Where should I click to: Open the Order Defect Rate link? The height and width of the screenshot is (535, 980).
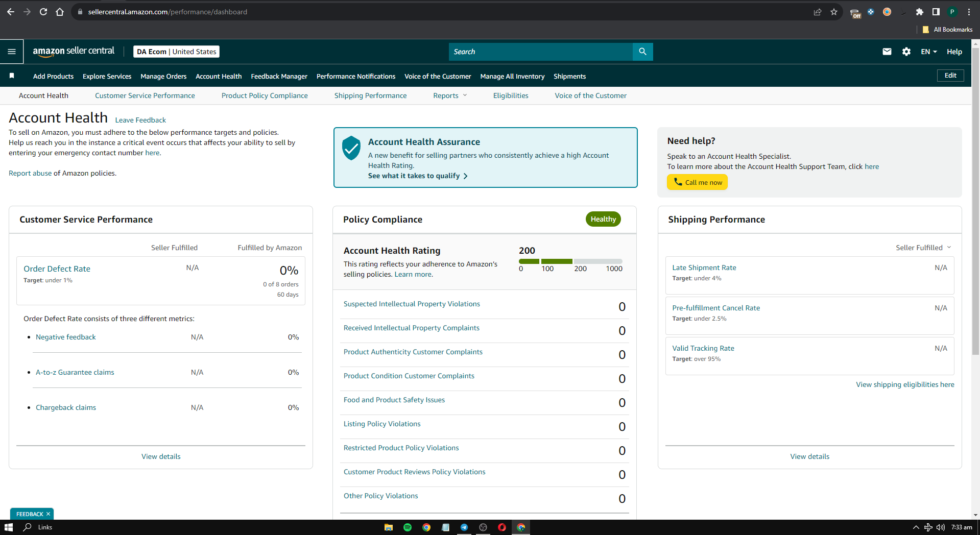coord(57,269)
